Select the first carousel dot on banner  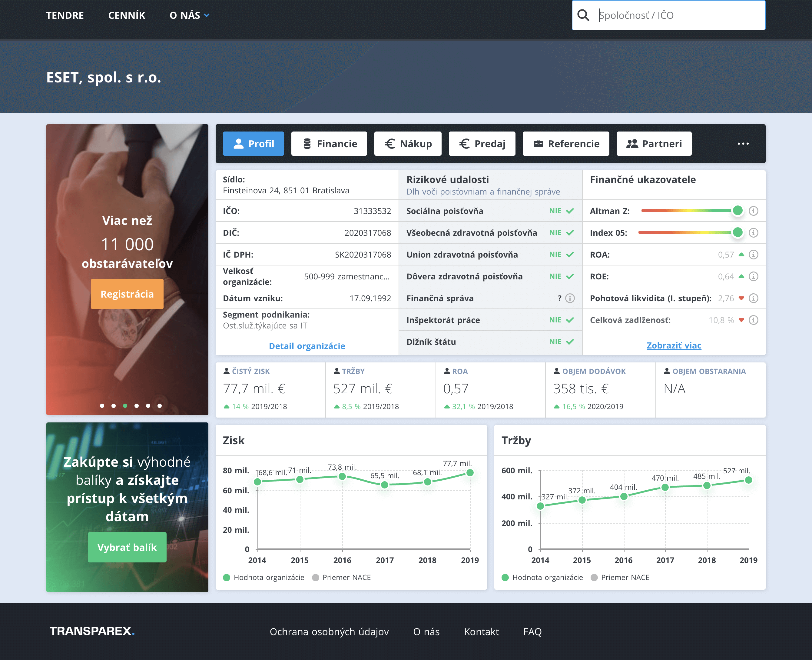coord(102,406)
